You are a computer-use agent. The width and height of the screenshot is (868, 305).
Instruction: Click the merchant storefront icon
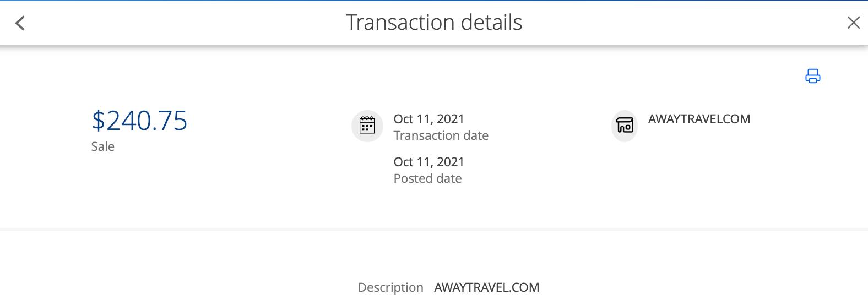pos(625,126)
